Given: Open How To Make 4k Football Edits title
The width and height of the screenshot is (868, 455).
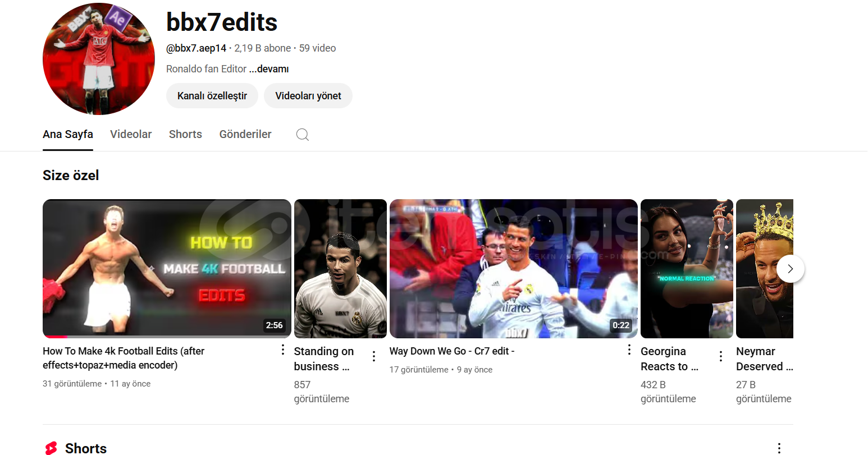Looking at the screenshot, I should click(124, 358).
